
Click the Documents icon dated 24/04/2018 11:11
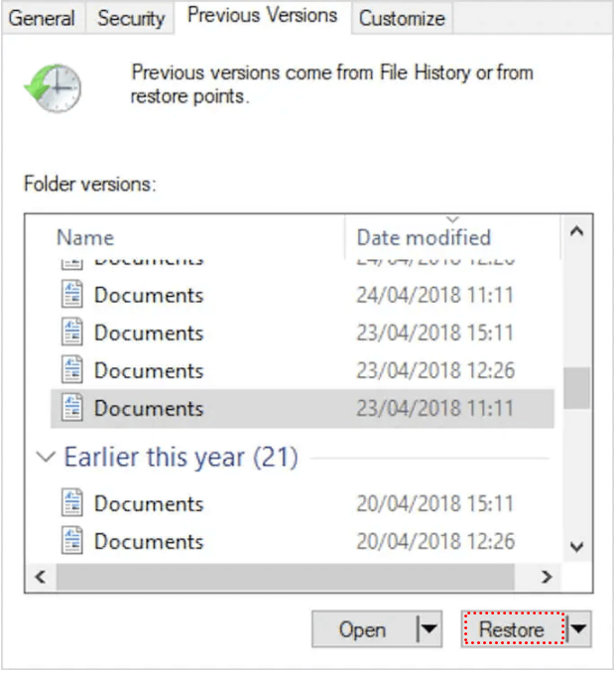tap(72, 295)
